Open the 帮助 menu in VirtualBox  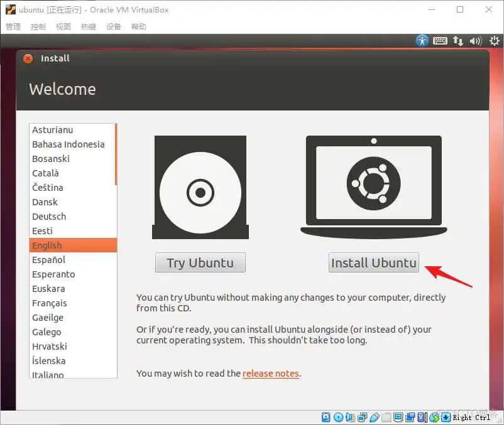click(138, 26)
